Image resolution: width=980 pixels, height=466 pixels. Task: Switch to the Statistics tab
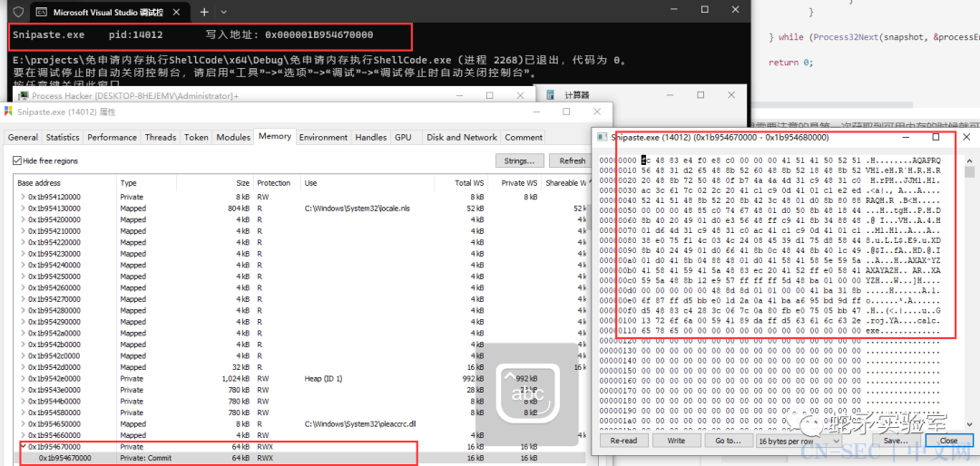tap(63, 138)
